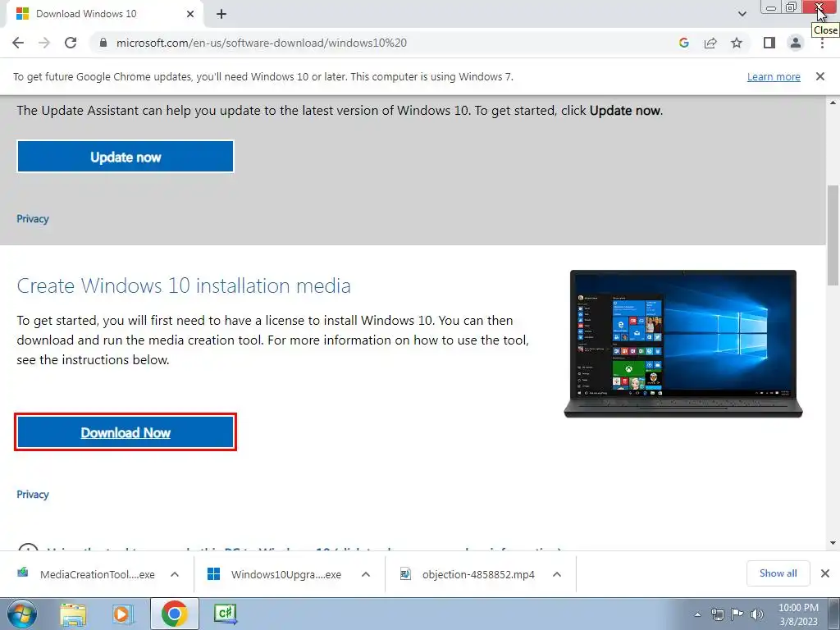Click the volume speaker icon
The height and width of the screenshot is (630, 840).
pos(757,614)
